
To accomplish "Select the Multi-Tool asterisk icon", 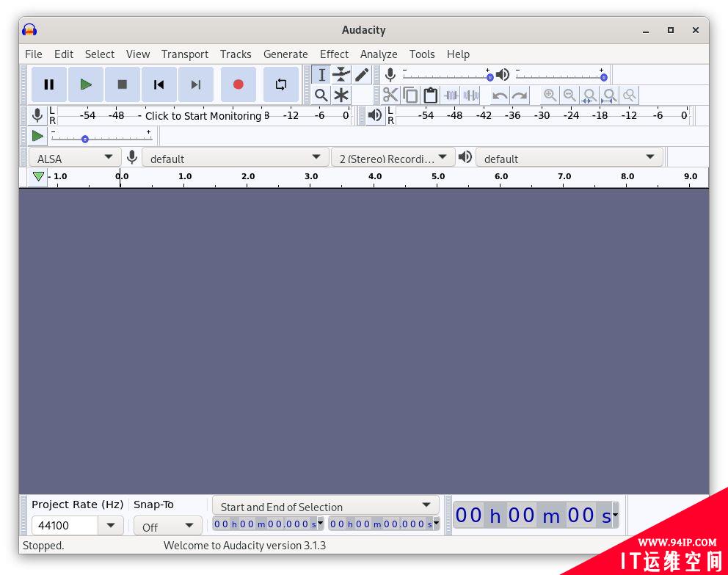I will tap(341, 95).
